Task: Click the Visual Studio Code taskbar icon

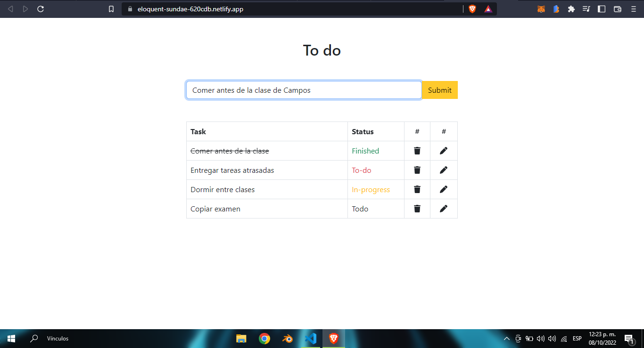Action: pos(310,338)
